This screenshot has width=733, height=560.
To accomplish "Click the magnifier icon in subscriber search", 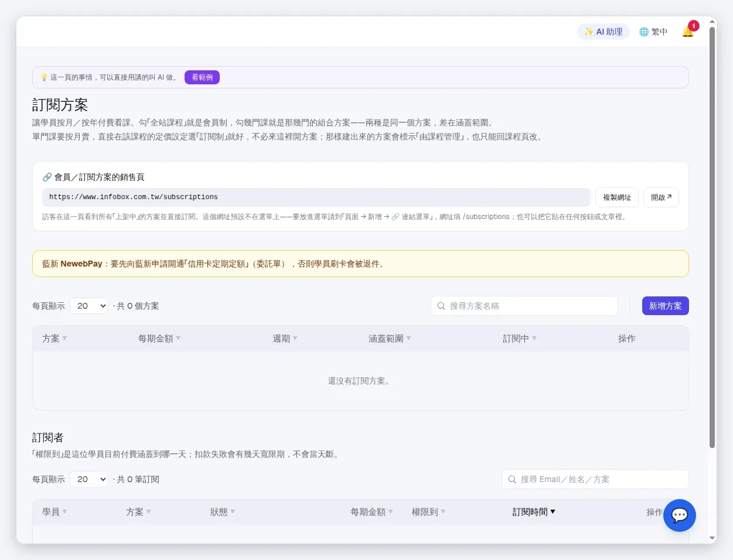I will coord(512,479).
